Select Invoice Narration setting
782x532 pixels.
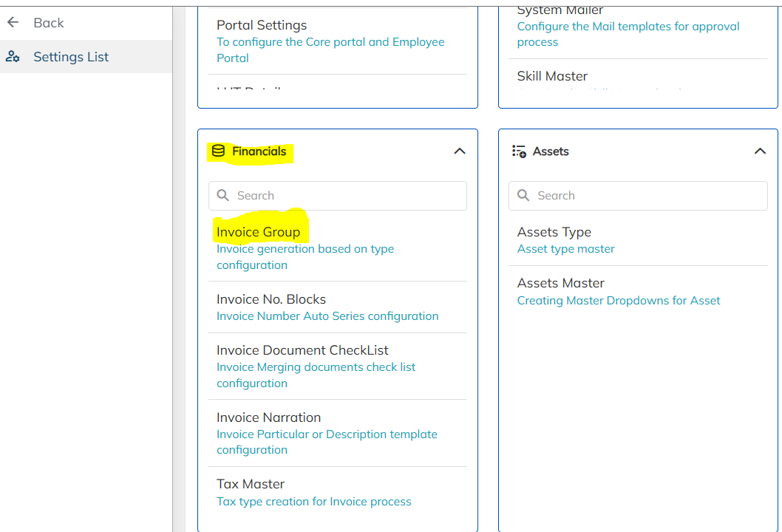click(x=268, y=417)
